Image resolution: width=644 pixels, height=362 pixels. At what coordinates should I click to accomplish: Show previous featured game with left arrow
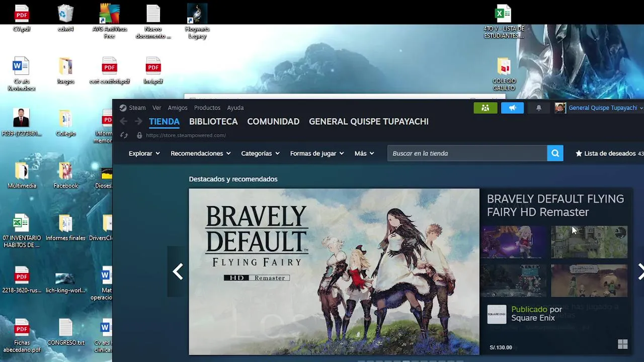178,272
